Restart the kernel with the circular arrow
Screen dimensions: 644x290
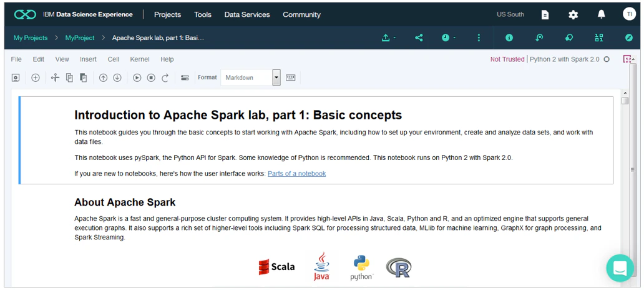(165, 77)
